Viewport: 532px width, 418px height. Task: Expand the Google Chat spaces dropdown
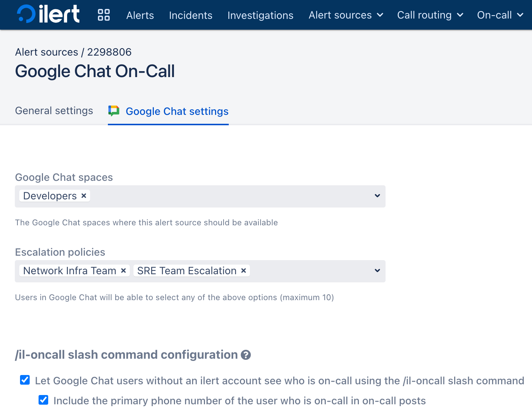coord(377,196)
